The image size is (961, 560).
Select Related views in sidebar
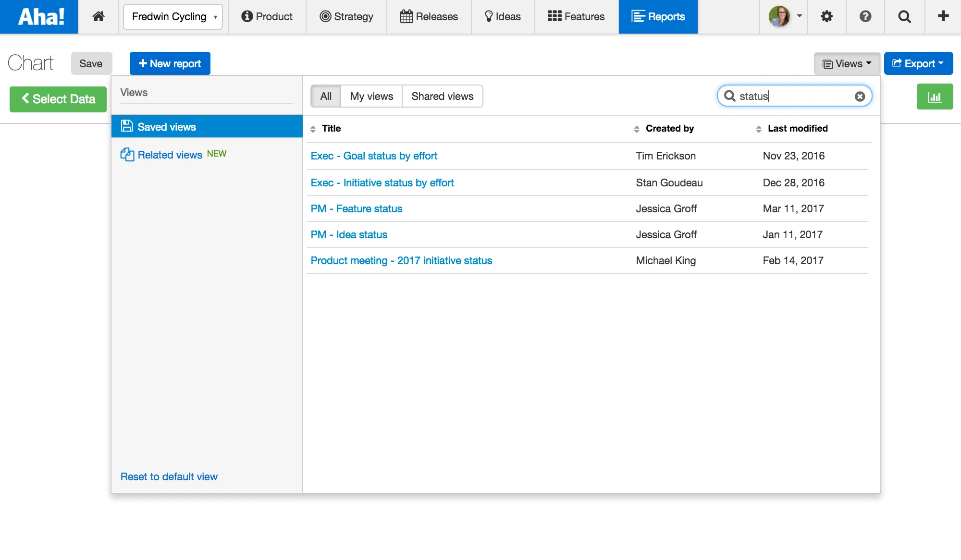click(170, 155)
